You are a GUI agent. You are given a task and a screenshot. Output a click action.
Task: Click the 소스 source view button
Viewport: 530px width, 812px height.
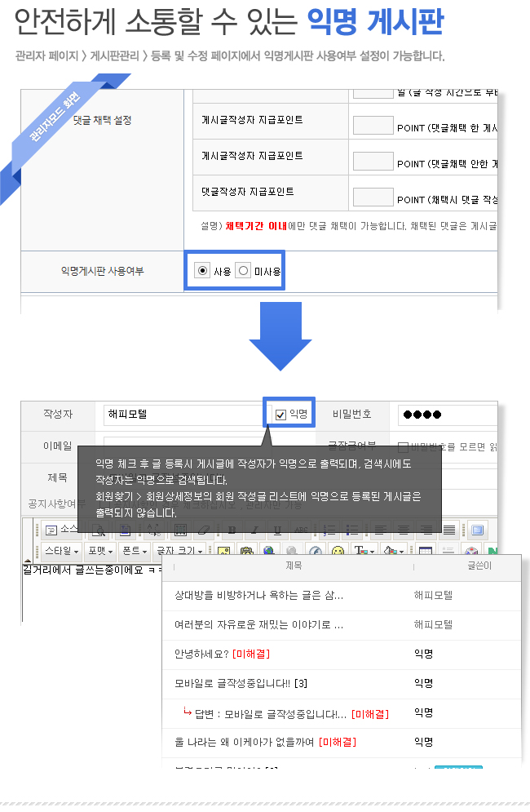pyautogui.click(x=62, y=530)
